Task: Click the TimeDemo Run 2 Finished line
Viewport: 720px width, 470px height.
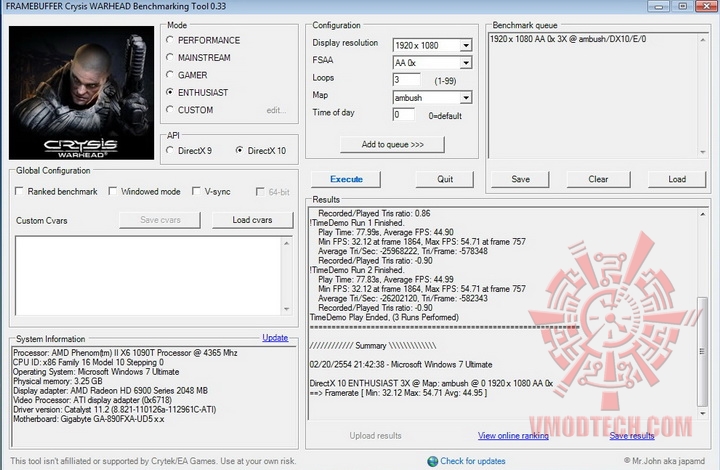Action: click(357, 270)
